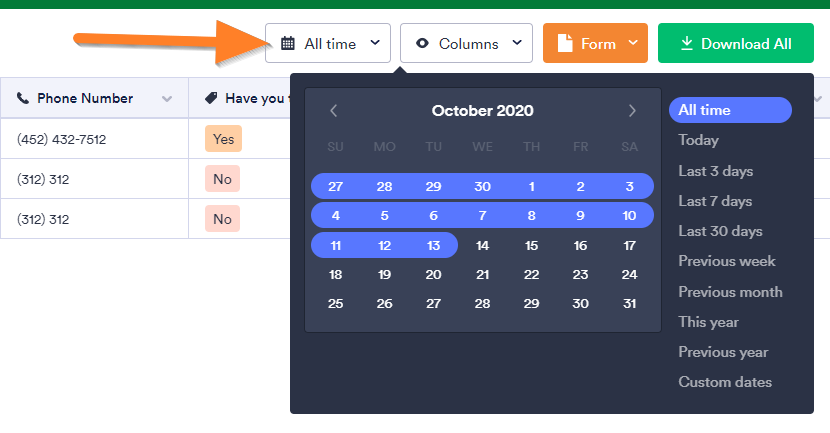Click the document icon on Form button
The height and width of the screenshot is (433, 830).
coord(565,44)
